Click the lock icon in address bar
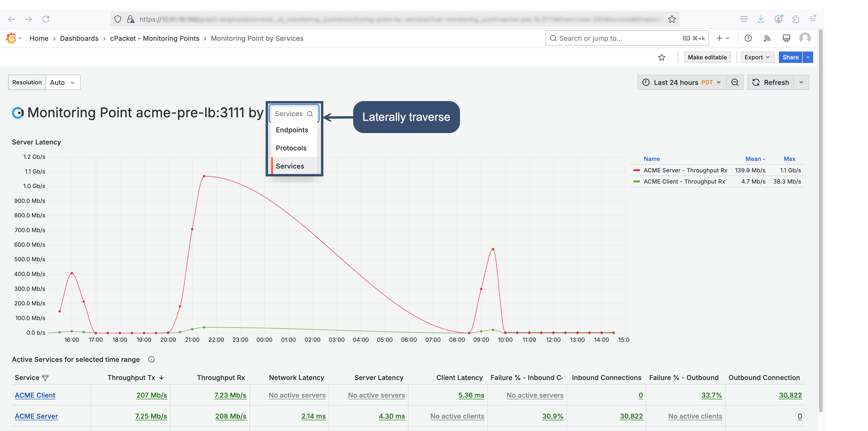 [131, 19]
